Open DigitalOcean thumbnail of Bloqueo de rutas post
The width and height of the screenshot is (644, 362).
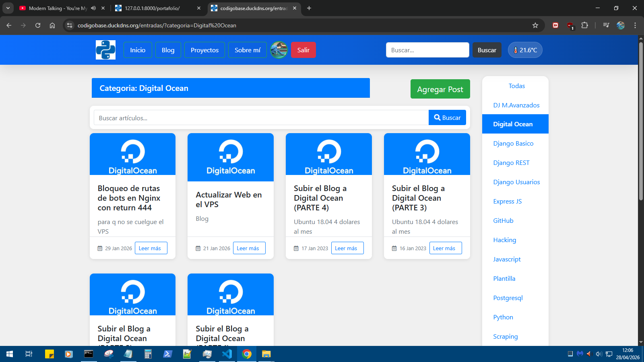[x=132, y=154]
